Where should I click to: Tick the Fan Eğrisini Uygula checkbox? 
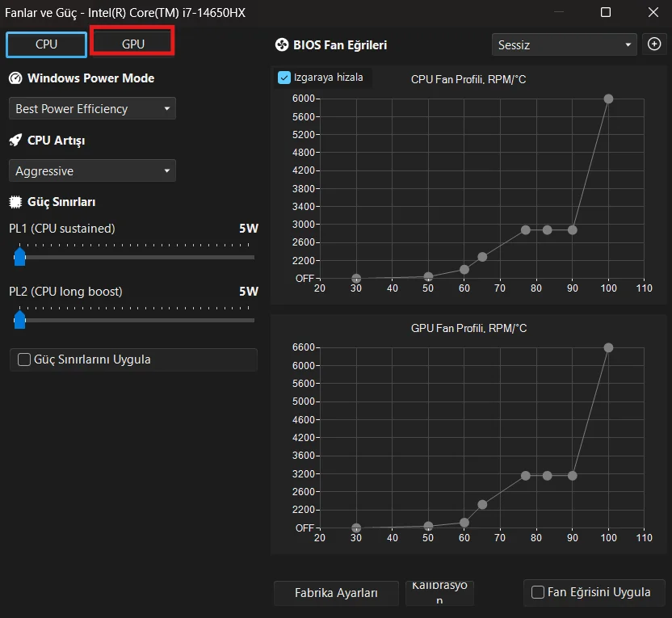(538, 592)
